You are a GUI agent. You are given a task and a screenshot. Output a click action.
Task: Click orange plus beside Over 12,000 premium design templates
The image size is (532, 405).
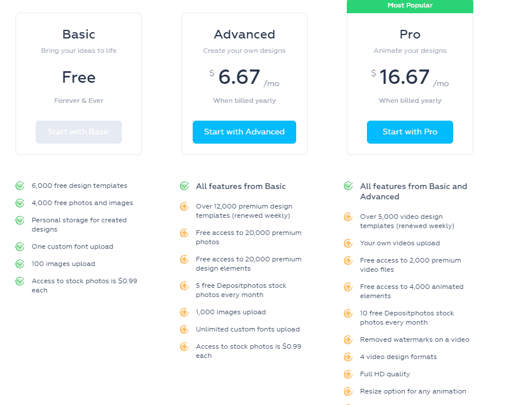(x=184, y=206)
